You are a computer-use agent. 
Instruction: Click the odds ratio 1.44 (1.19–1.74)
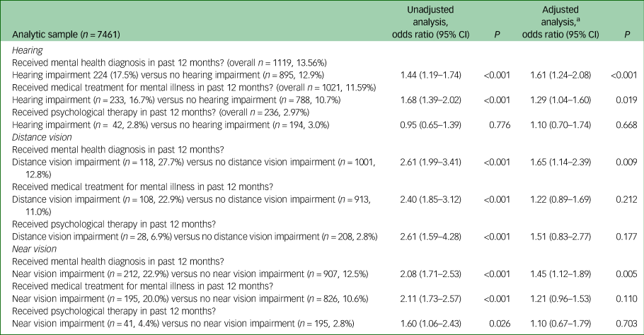[432, 74]
